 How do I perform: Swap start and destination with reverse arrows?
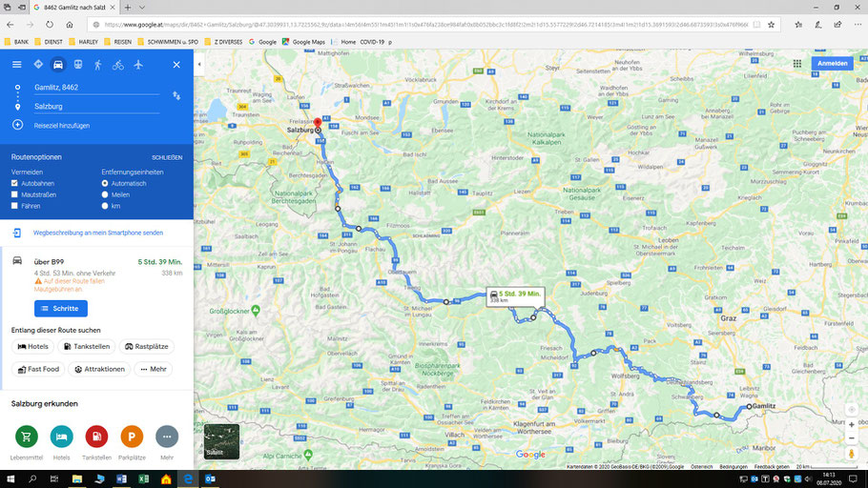[176, 95]
